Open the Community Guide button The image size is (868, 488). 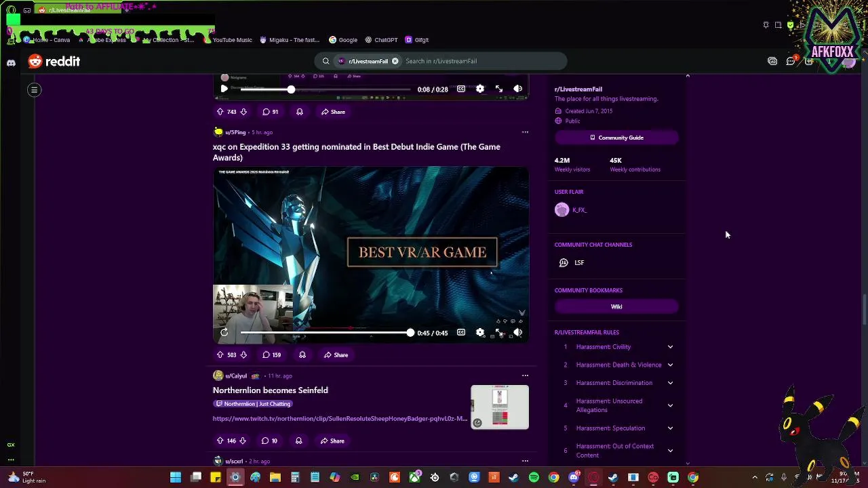pos(616,138)
